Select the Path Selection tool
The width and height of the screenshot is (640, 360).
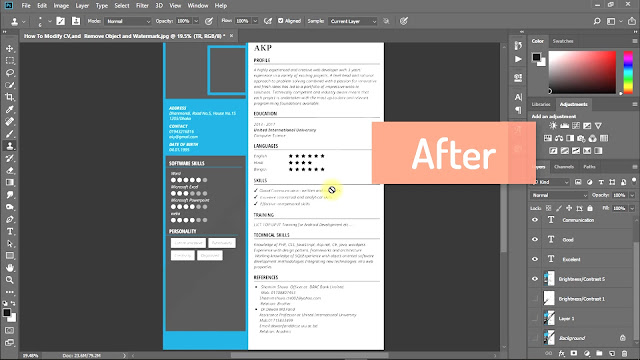[10, 244]
